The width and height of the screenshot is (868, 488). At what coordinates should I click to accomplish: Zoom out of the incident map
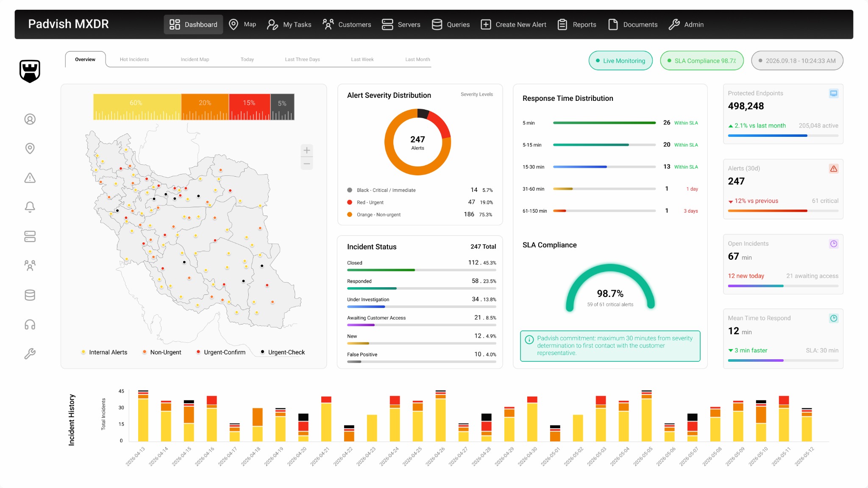[307, 164]
